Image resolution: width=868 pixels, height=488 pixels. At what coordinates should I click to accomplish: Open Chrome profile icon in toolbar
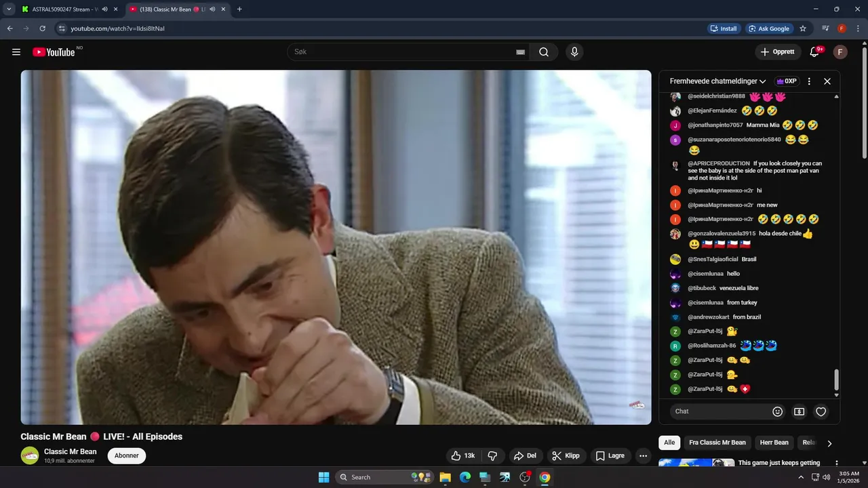pyautogui.click(x=842, y=28)
